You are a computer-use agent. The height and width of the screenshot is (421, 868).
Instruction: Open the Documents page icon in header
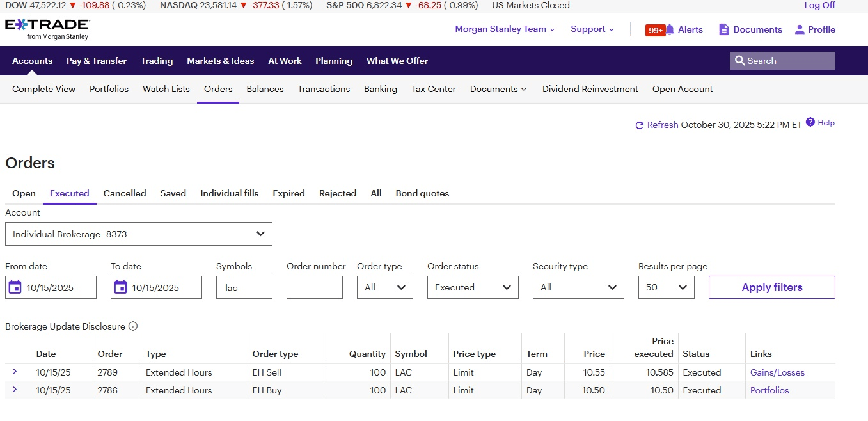tap(724, 29)
